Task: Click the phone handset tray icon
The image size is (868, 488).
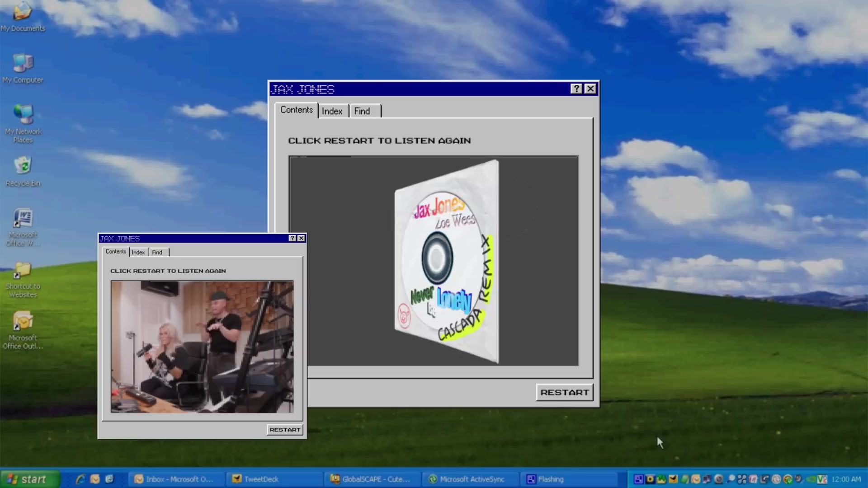Action: 764,479
